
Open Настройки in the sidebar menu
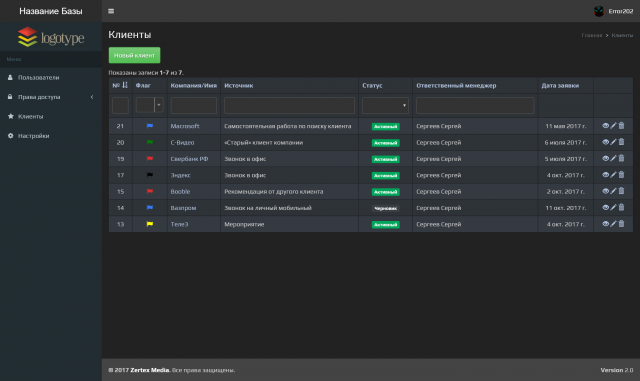[51, 136]
